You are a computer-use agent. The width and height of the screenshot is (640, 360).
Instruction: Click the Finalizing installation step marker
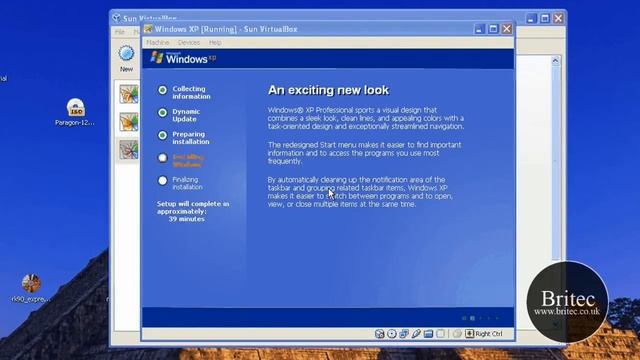tap(162, 180)
